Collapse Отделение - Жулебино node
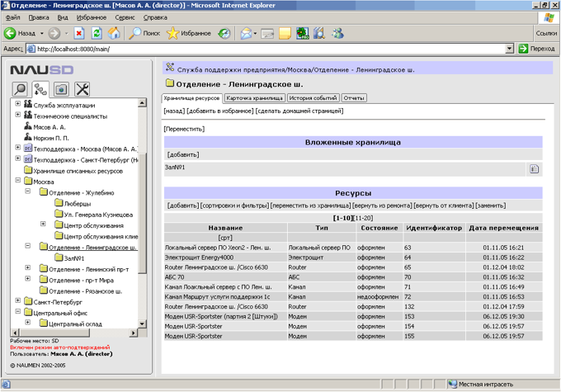561x392 pixels. coord(27,191)
